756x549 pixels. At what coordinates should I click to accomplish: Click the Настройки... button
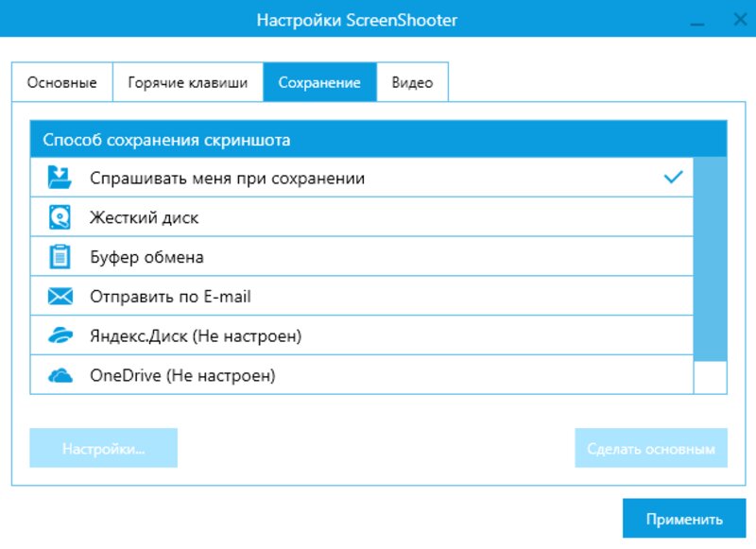coord(104,448)
